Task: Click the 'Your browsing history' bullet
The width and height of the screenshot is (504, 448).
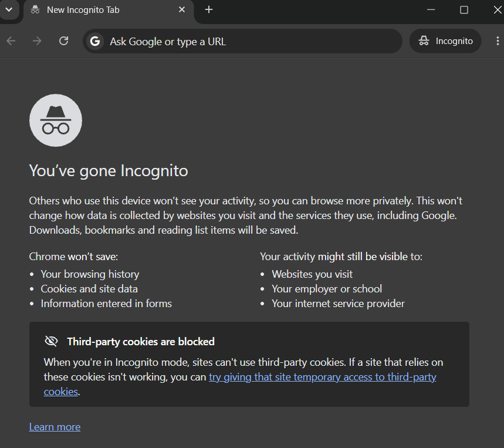Action: click(x=90, y=274)
